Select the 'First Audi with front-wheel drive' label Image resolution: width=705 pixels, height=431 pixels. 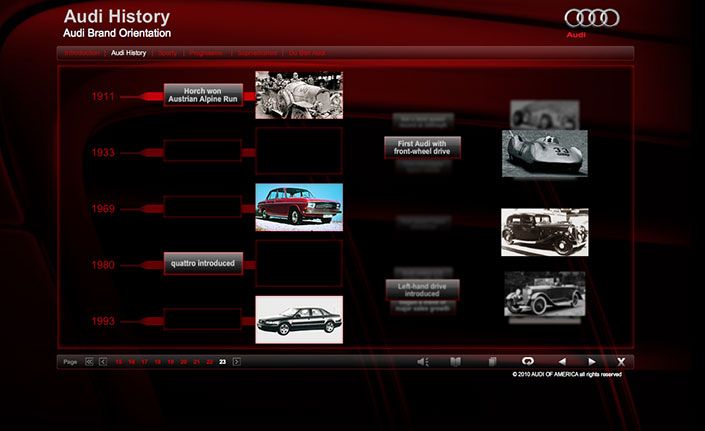pyautogui.click(x=422, y=147)
